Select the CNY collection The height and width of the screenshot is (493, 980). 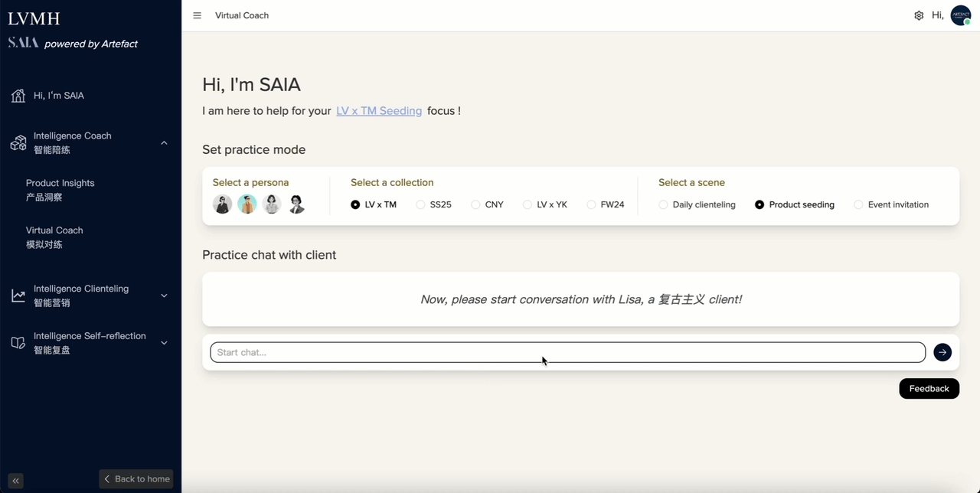(487, 204)
